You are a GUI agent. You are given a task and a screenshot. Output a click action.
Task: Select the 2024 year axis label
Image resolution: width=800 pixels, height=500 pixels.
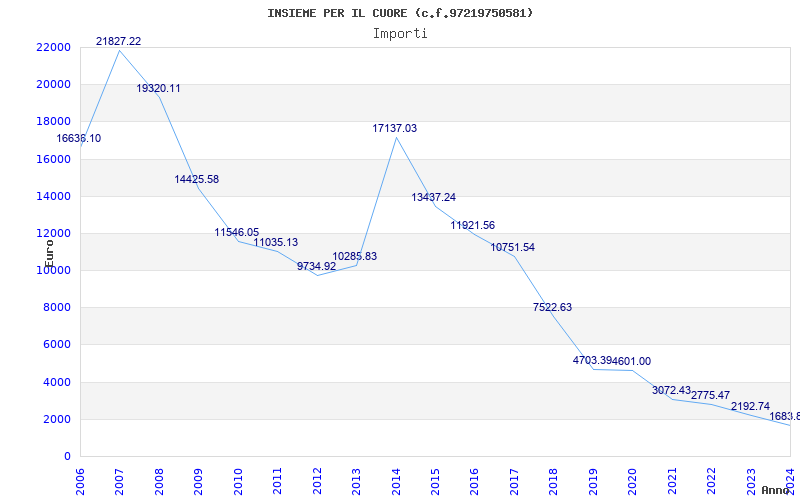click(791, 482)
